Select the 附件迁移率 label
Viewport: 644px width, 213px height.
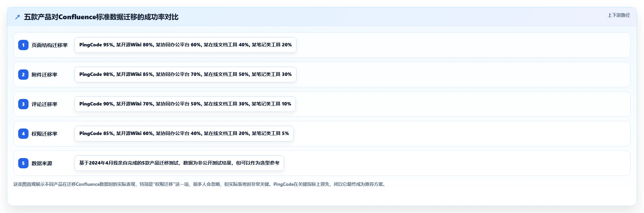(x=44, y=75)
